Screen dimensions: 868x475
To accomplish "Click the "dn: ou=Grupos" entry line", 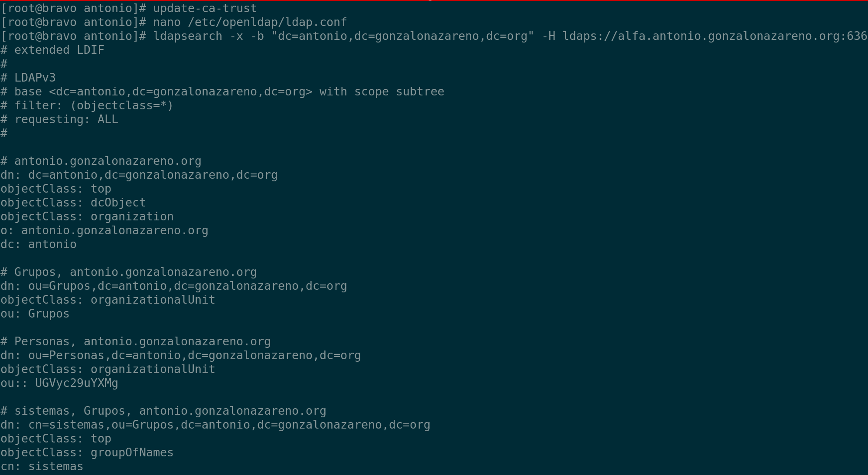I will [x=173, y=286].
